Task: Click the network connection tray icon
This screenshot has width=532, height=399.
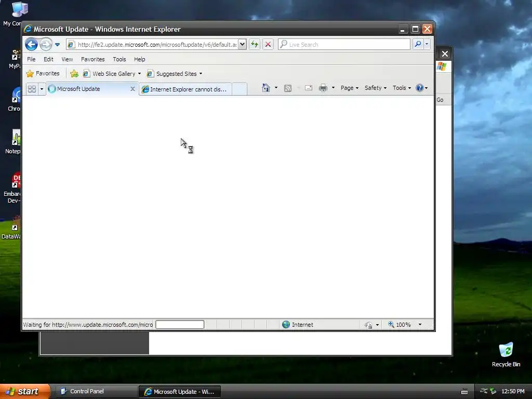Action: (x=484, y=391)
